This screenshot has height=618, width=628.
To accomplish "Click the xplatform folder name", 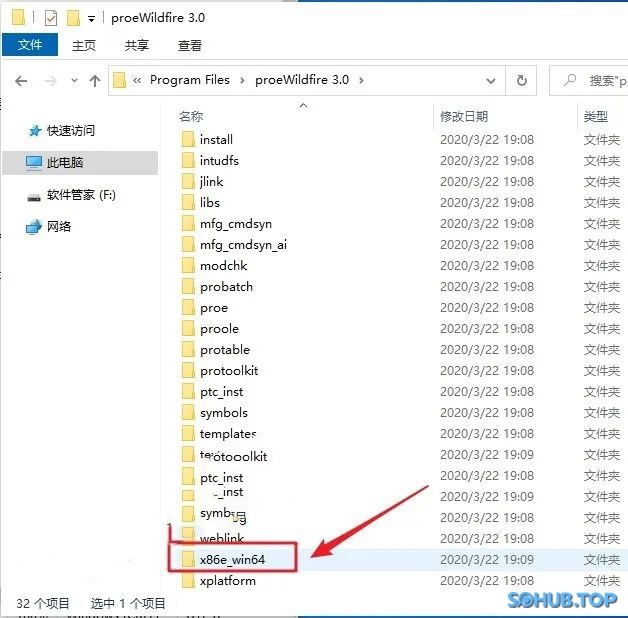I will click(227, 581).
